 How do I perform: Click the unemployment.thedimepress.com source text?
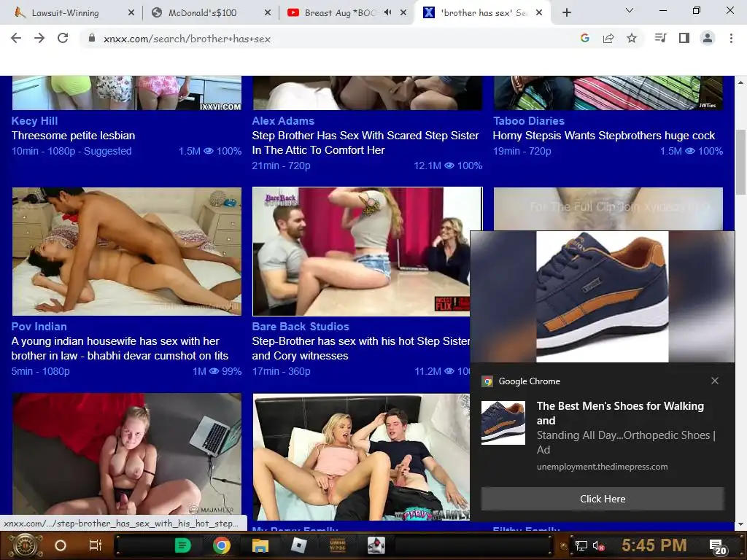click(x=602, y=467)
